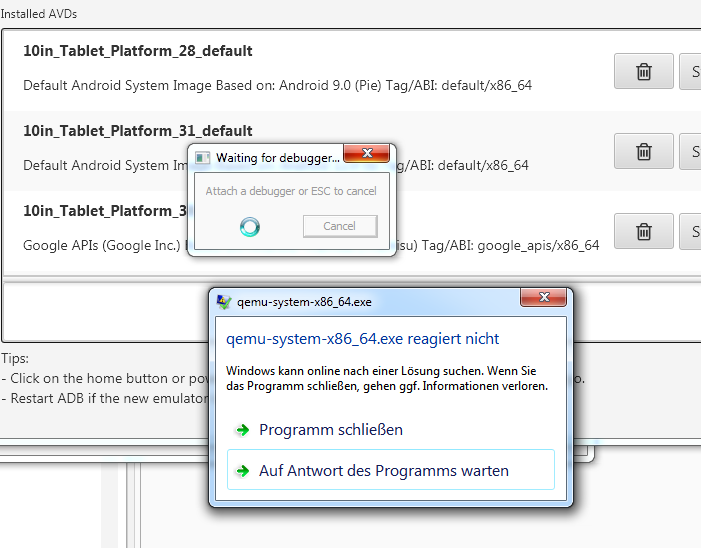Click the Restart ADB tip text
This screenshot has width=701, height=548.
click(105, 398)
